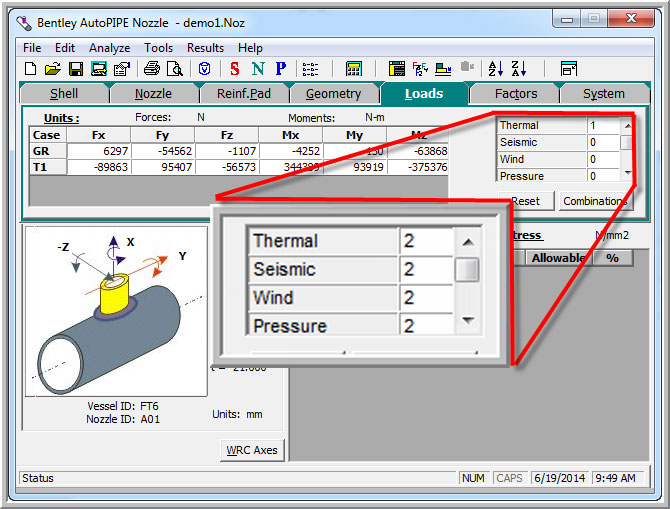Image resolution: width=670 pixels, height=509 pixels.
Task: Click the date 6/19/2014 in status bar
Action: [559, 478]
